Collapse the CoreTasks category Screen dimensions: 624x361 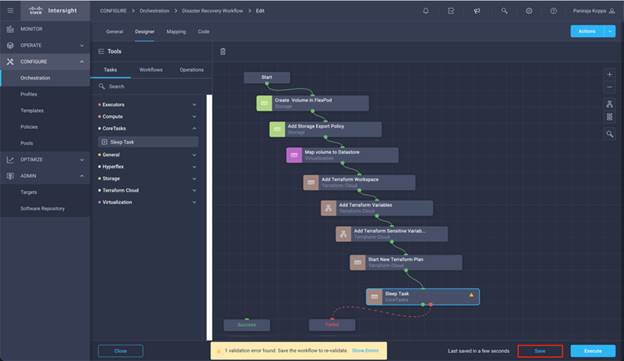(194, 129)
